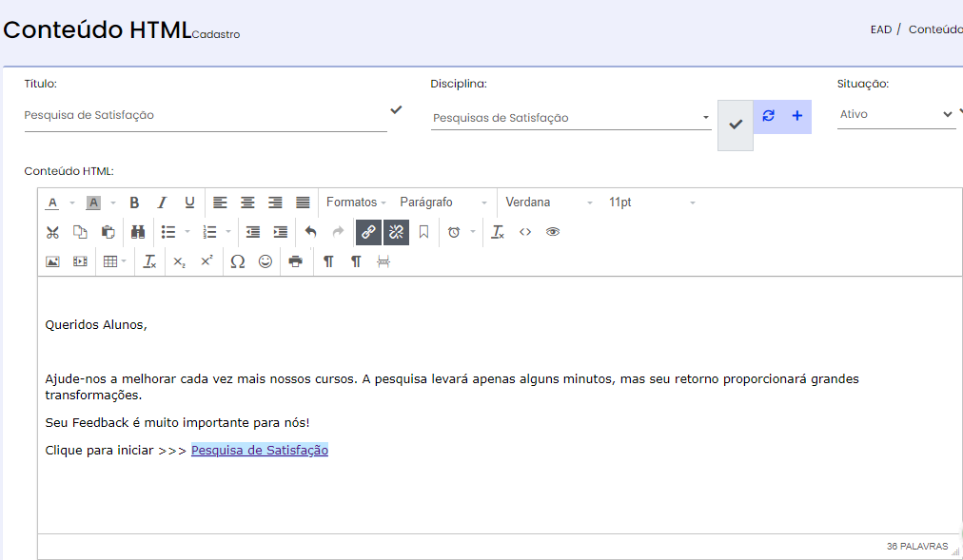Open the Verdana font family dropdown
Screen dimensions: 963x560
pyautogui.click(x=548, y=203)
